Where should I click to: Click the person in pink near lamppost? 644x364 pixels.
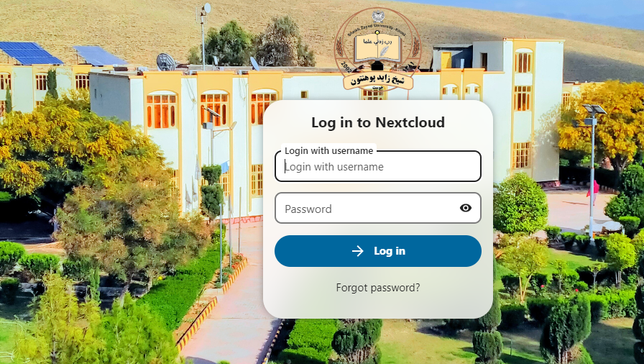pos(593,191)
